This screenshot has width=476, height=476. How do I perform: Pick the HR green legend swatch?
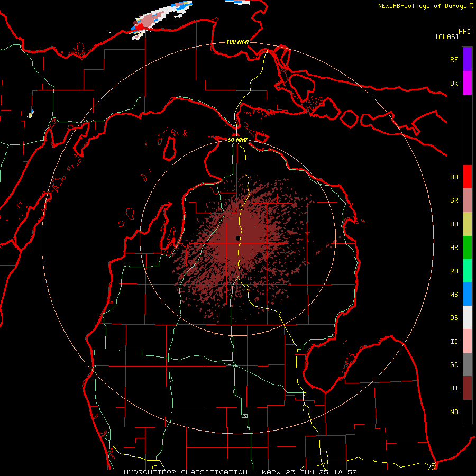point(467,247)
